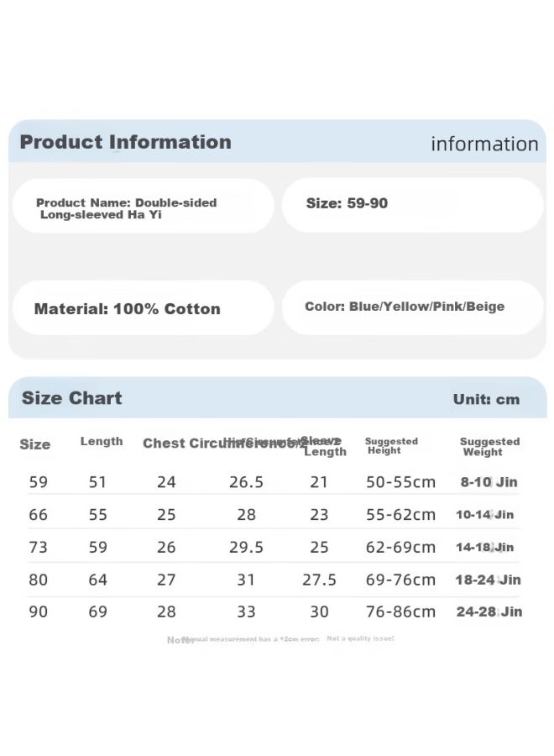
Task: Click the 69-76cm suggested height cell
Action: 400,580
